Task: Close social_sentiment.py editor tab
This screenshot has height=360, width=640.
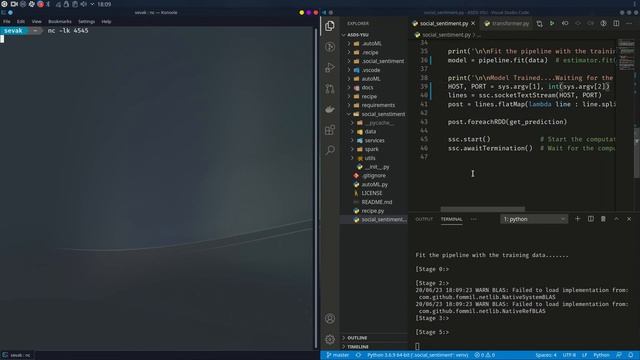Action: pos(473,24)
